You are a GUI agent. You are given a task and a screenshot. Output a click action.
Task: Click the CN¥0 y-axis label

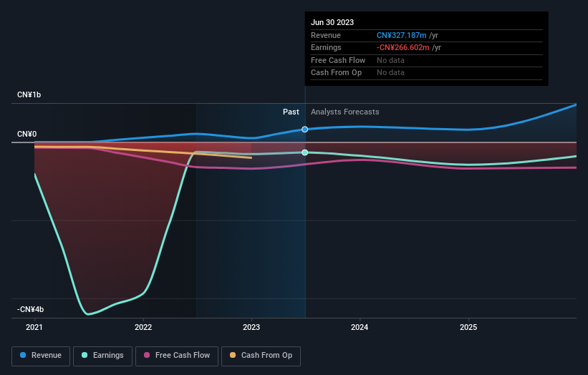27,134
